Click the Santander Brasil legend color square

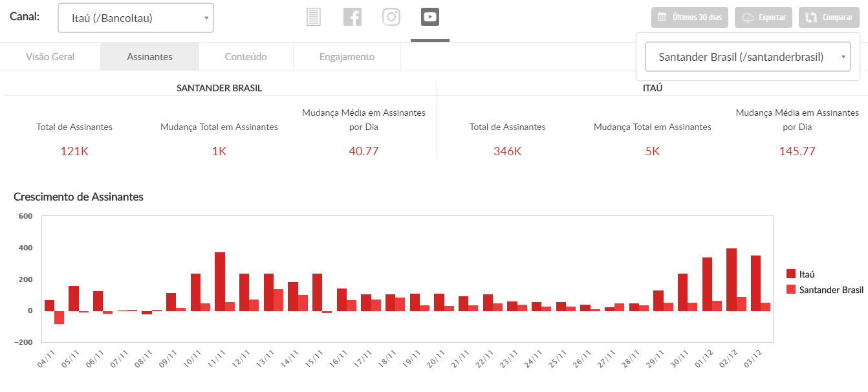point(791,290)
